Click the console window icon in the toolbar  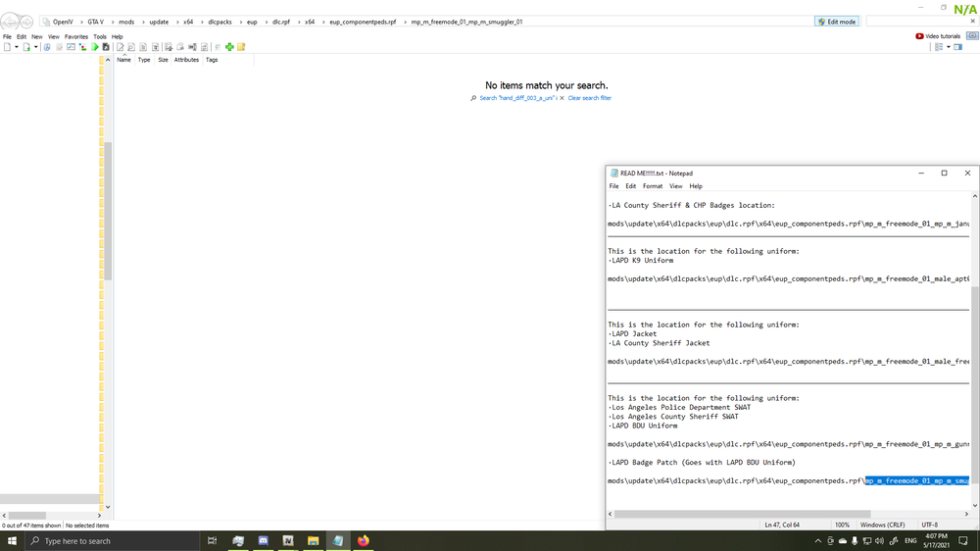tap(71, 47)
